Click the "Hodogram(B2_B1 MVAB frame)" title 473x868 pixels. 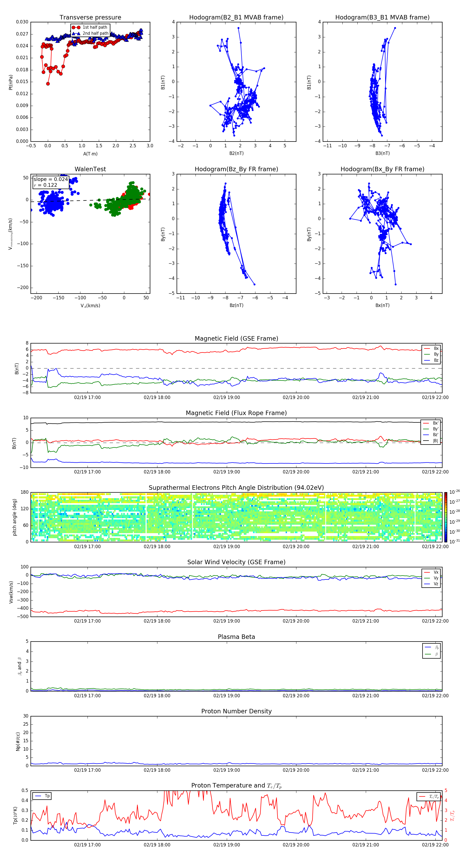click(x=236, y=18)
